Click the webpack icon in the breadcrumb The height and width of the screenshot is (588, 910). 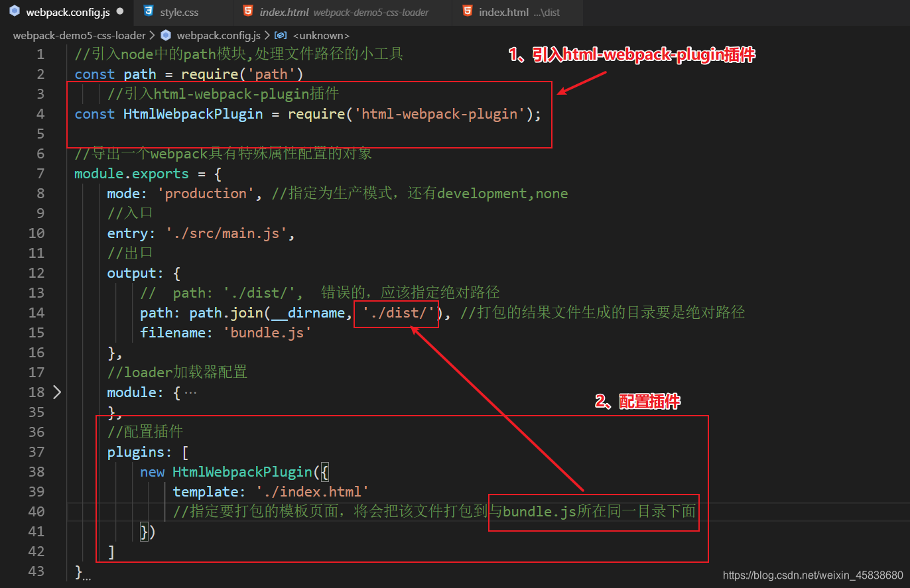[166, 35]
